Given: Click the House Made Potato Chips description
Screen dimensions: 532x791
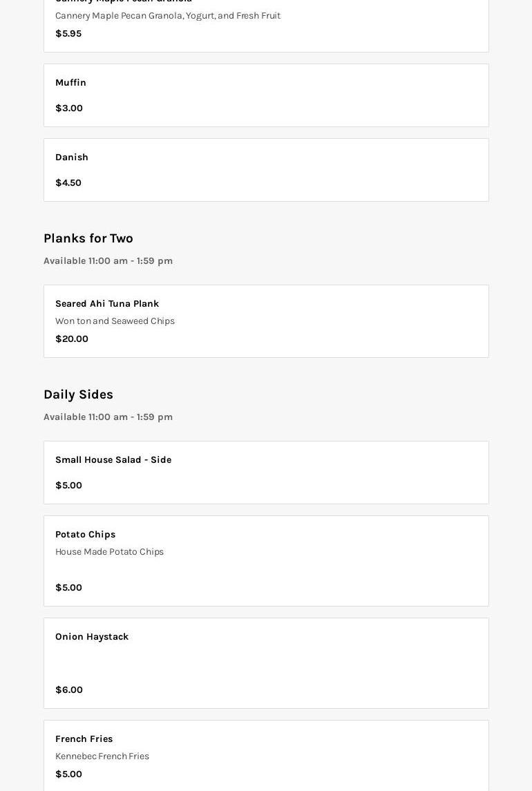Looking at the screenshot, I should click(109, 552).
